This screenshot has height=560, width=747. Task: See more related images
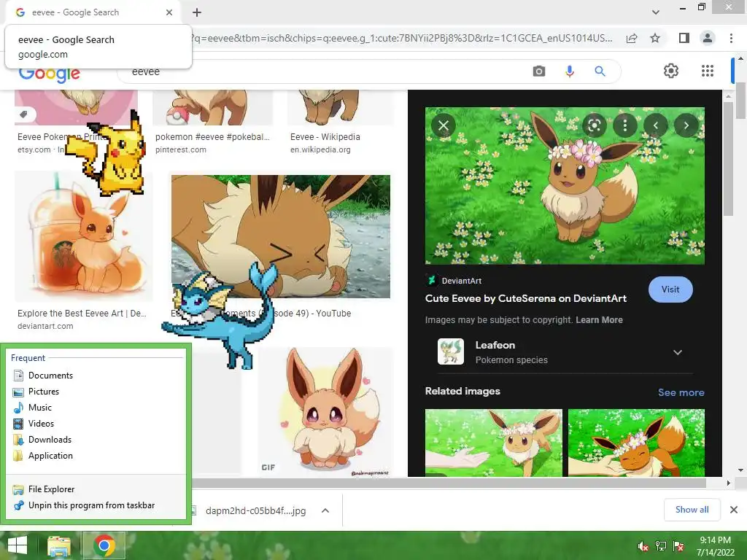(681, 392)
